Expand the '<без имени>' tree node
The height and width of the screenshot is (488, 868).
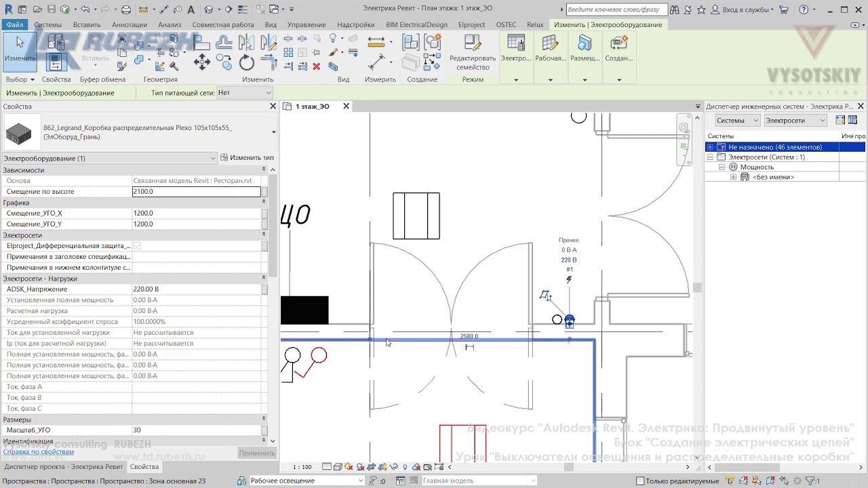point(733,177)
